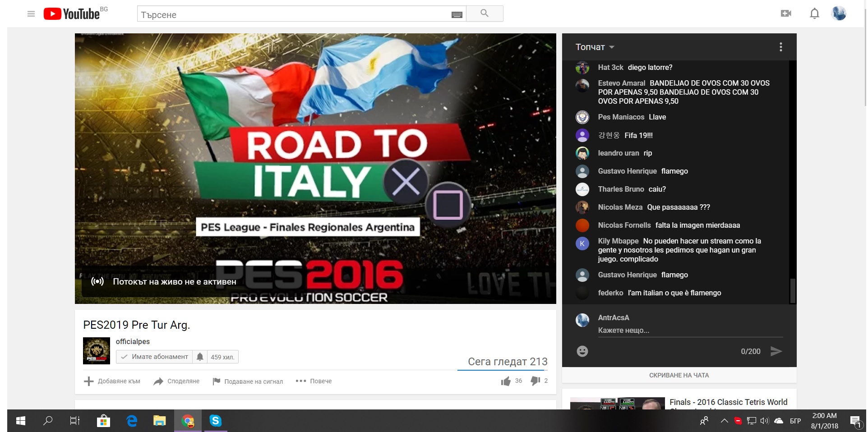The image size is (868, 432).
Task: Click the Estevo Amaral chat author name
Action: tap(621, 83)
